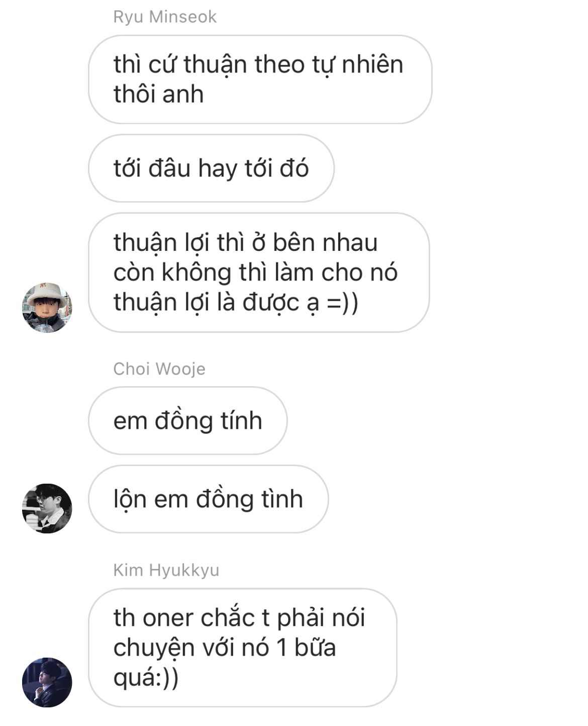Click the Kim Hyukkyu sender name
The height and width of the screenshot is (726, 588).
tap(166, 570)
